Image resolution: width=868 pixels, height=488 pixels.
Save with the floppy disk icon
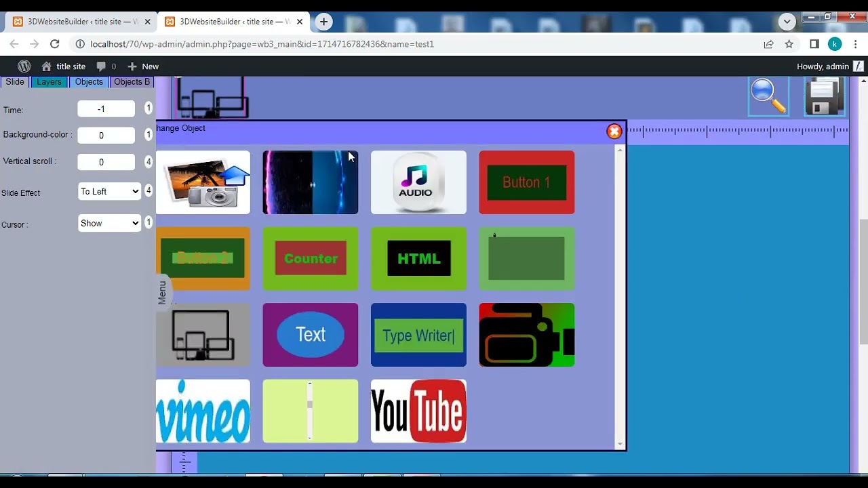pos(825,96)
